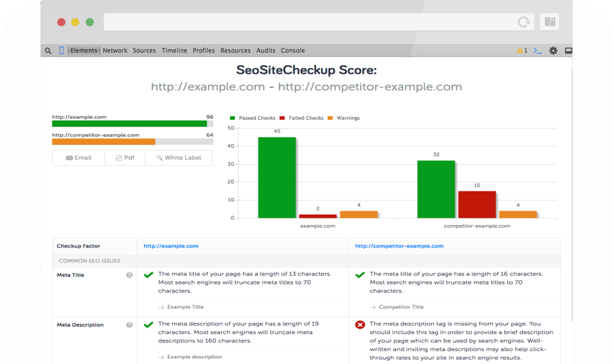Click the green bar labeled 32

436,189
